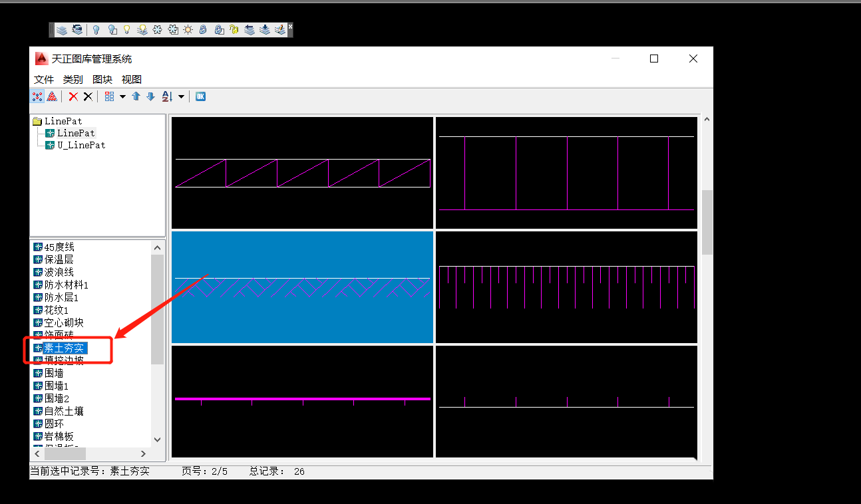Open the 视图 menu

point(132,79)
